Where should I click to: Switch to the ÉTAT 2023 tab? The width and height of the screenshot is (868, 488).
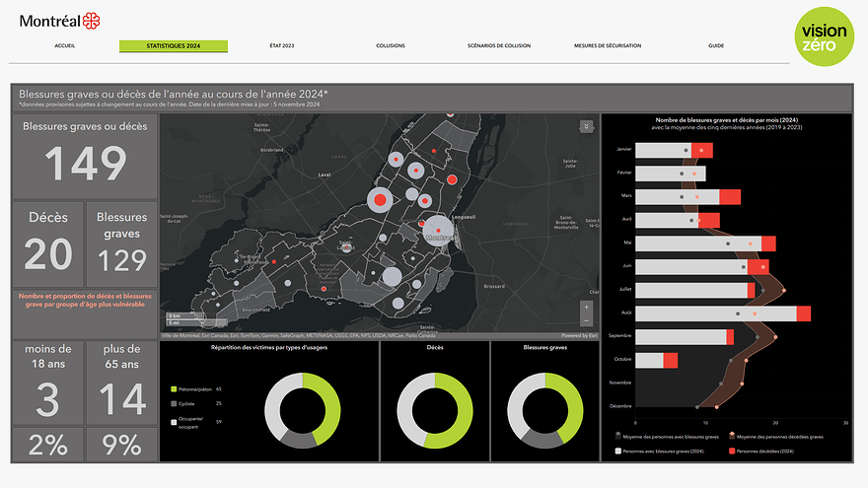pos(282,46)
